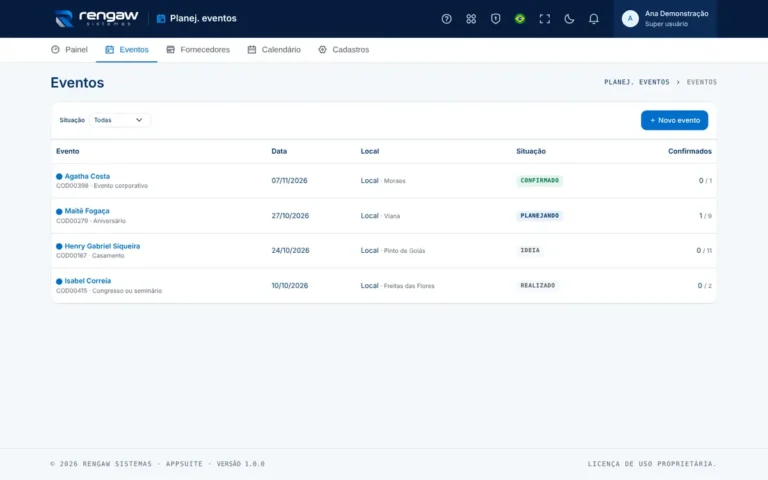Click date 24/10/2026
Viewport: 768px width, 480px height.
click(290, 250)
